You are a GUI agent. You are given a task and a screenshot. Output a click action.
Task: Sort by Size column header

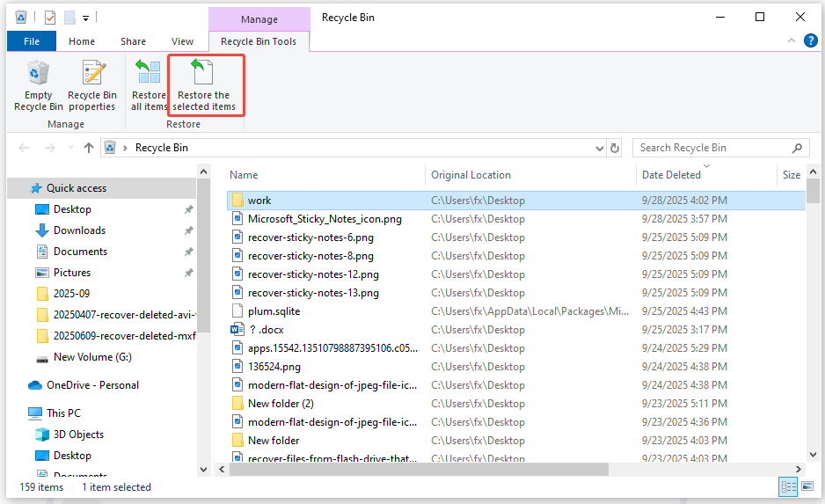tap(791, 175)
